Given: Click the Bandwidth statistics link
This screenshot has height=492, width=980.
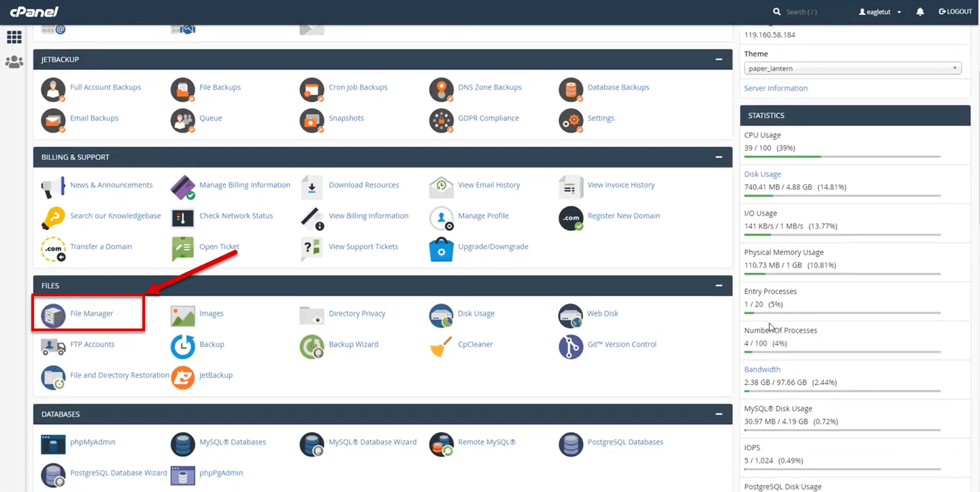Looking at the screenshot, I should pos(762,370).
